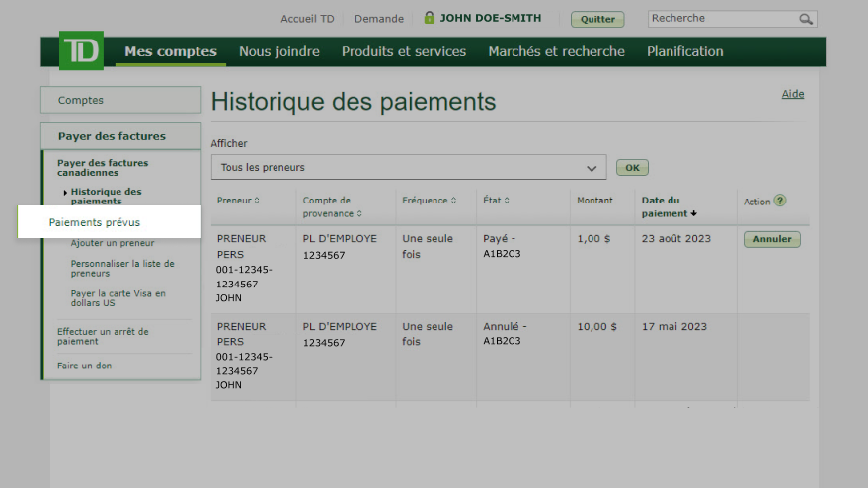Select Effectuer un arrêt de paiement

pyautogui.click(x=103, y=336)
